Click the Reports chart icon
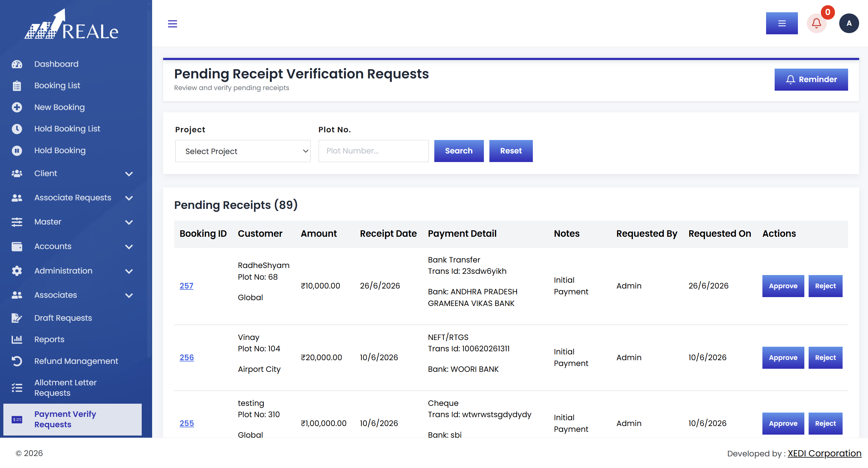Screen dimensions: 868x468 [x=17, y=340]
